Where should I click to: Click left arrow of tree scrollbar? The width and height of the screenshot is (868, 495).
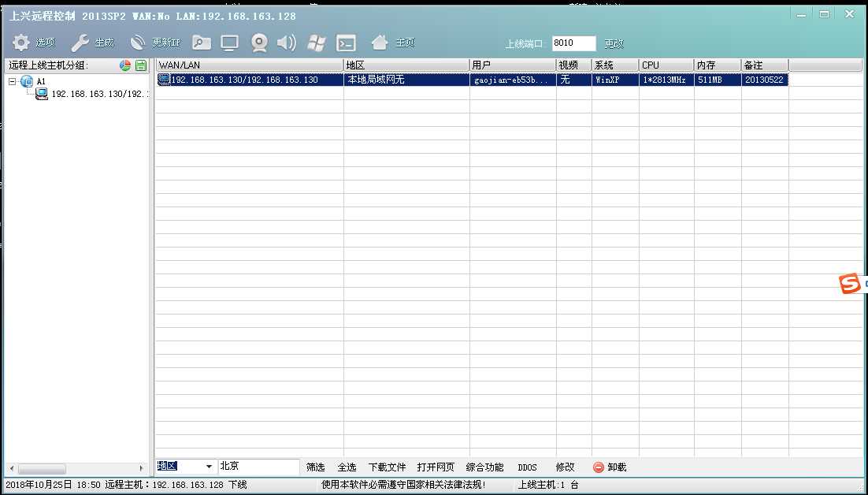click(x=12, y=468)
